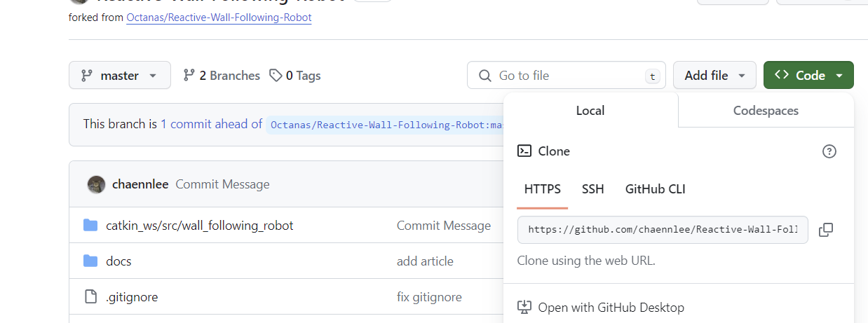868x323 pixels.
Task: Click the terminal icon next to Clone
Action: tap(524, 151)
